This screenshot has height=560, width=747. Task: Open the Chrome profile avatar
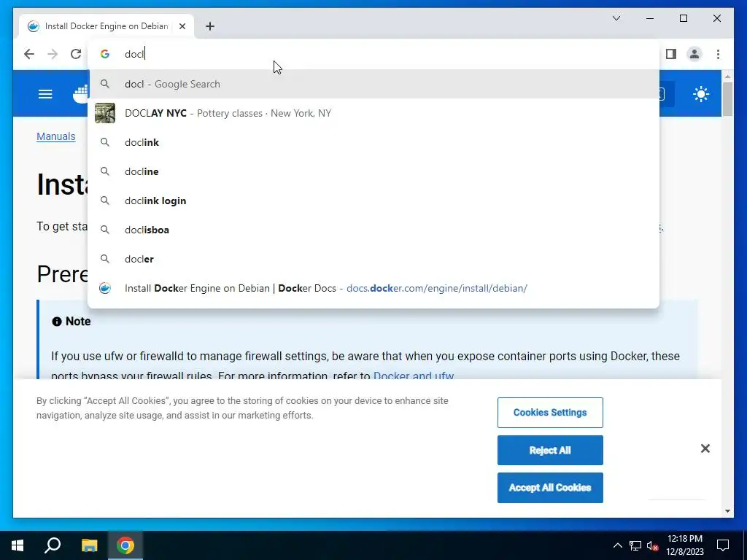[x=694, y=54]
